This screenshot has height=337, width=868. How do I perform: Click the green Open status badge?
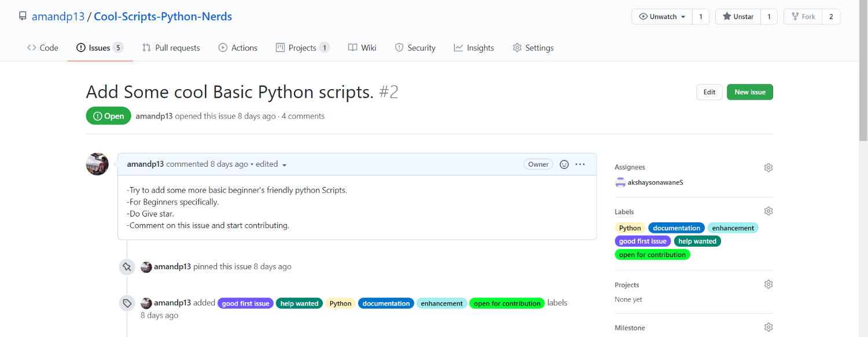click(x=109, y=116)
